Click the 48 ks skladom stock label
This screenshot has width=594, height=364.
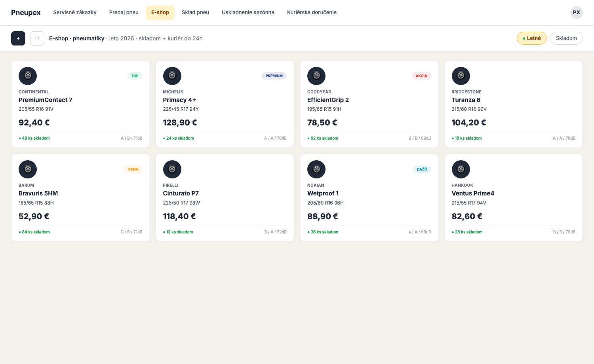[x=34, y=138]
